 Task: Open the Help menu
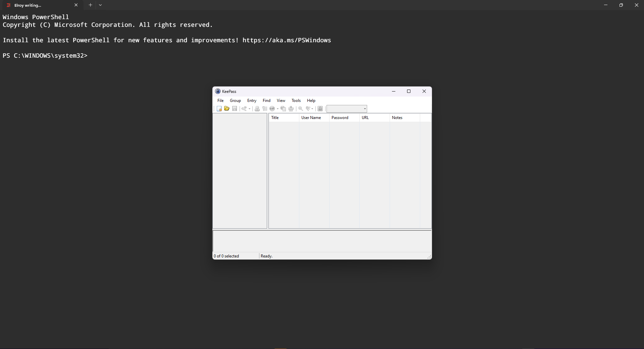311,101
